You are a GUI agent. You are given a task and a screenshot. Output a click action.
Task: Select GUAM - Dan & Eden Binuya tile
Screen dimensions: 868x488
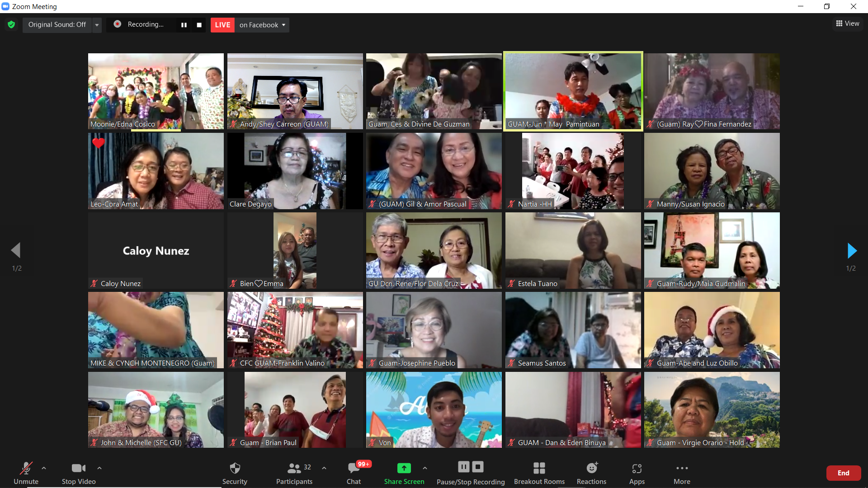point(573,410)
